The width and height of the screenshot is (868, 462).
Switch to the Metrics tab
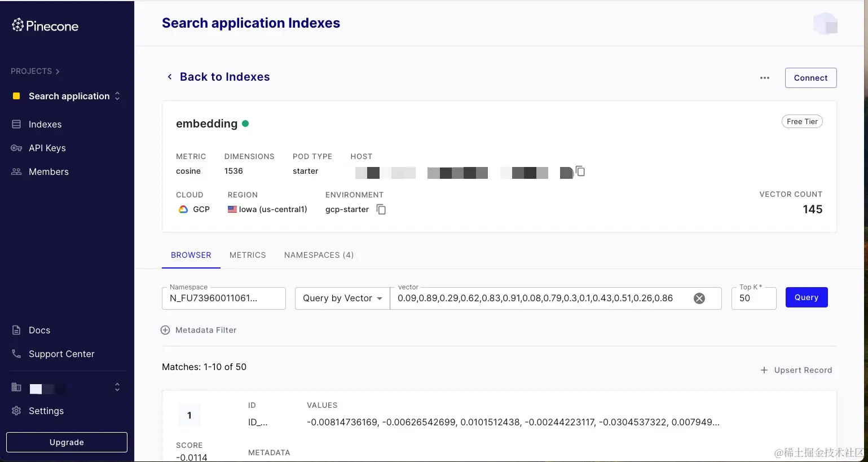click(248, 255)
